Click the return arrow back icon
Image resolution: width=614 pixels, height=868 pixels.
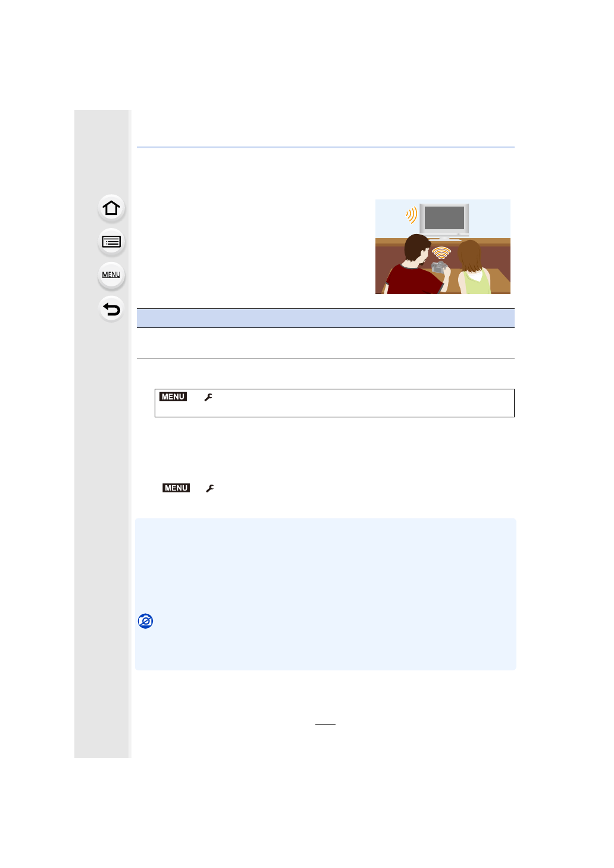pos(111,309)
